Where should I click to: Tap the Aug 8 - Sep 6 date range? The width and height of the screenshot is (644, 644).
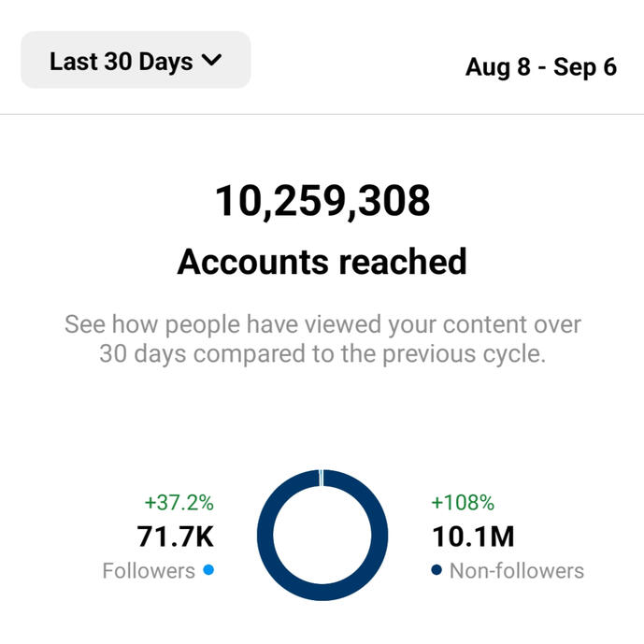[540, 68]
